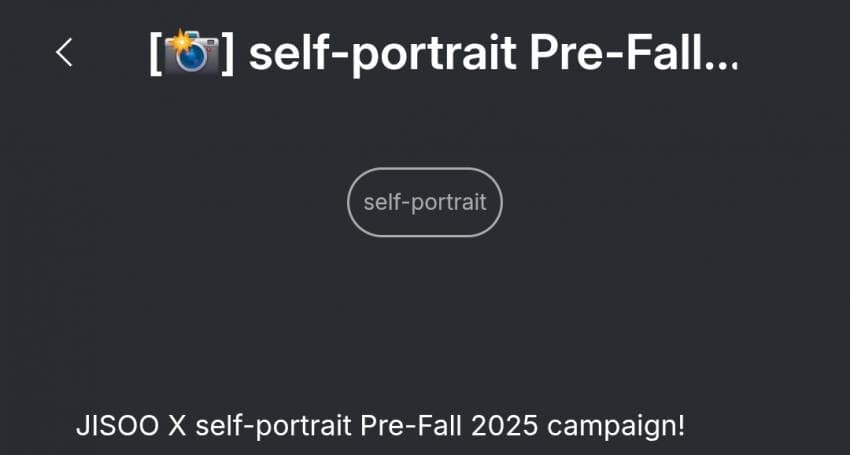Select the truncated page title text
This screenshot has height=455, width=850.
click(444, 53)
